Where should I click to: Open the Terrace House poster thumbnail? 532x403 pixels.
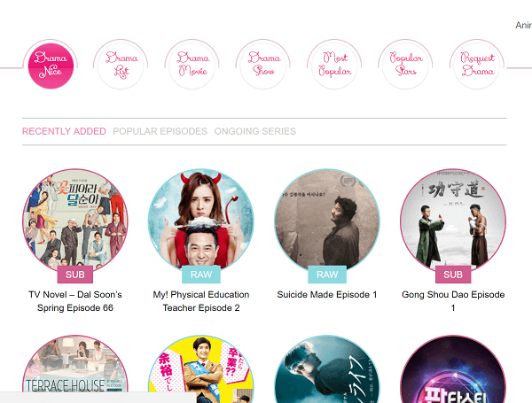tap(75, 368)
